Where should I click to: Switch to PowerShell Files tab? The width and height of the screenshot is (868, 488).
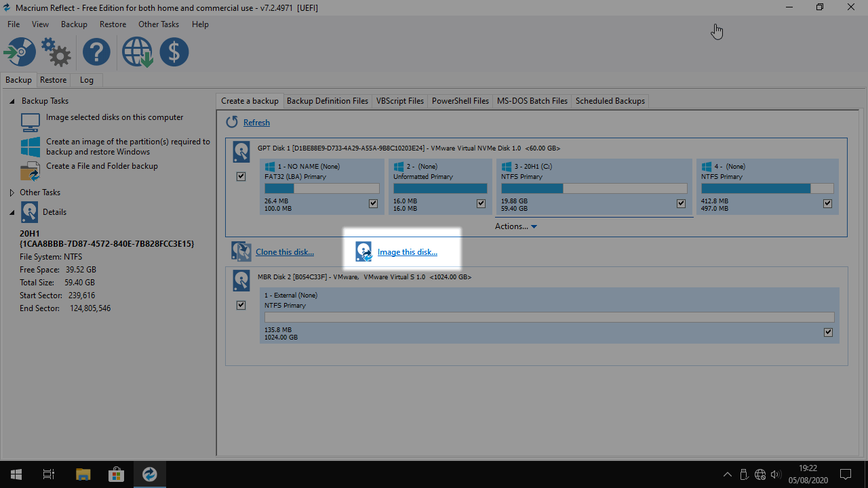tap(460, 101)
